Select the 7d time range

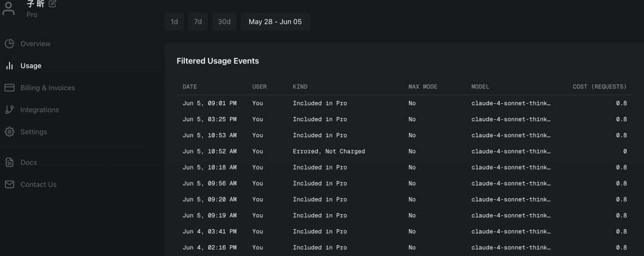click(x=197, y=22)
